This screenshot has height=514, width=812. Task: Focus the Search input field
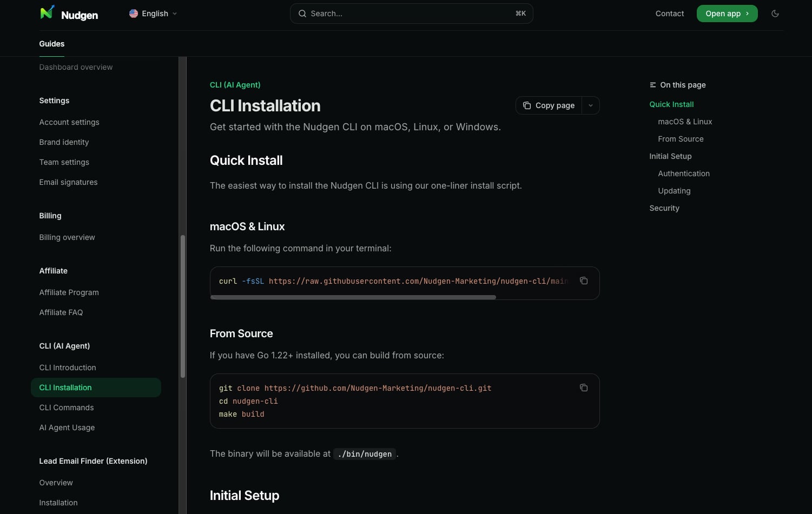coord(412,14)
